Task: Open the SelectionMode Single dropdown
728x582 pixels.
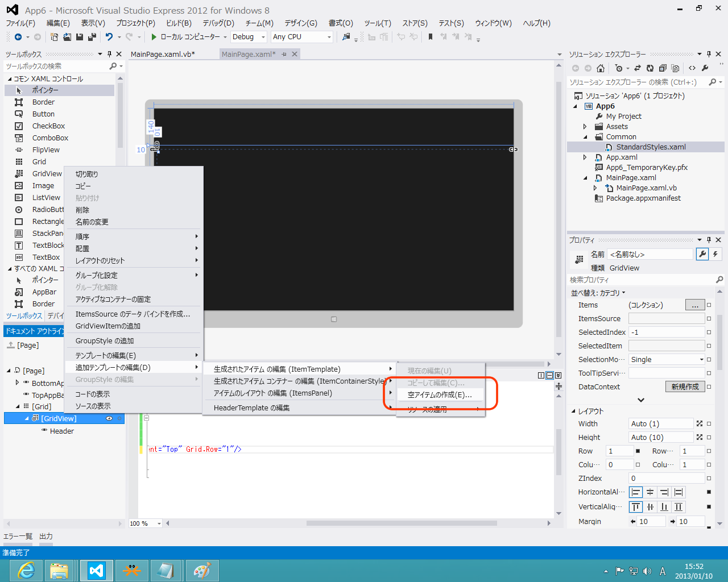Action: click(667, 360)
